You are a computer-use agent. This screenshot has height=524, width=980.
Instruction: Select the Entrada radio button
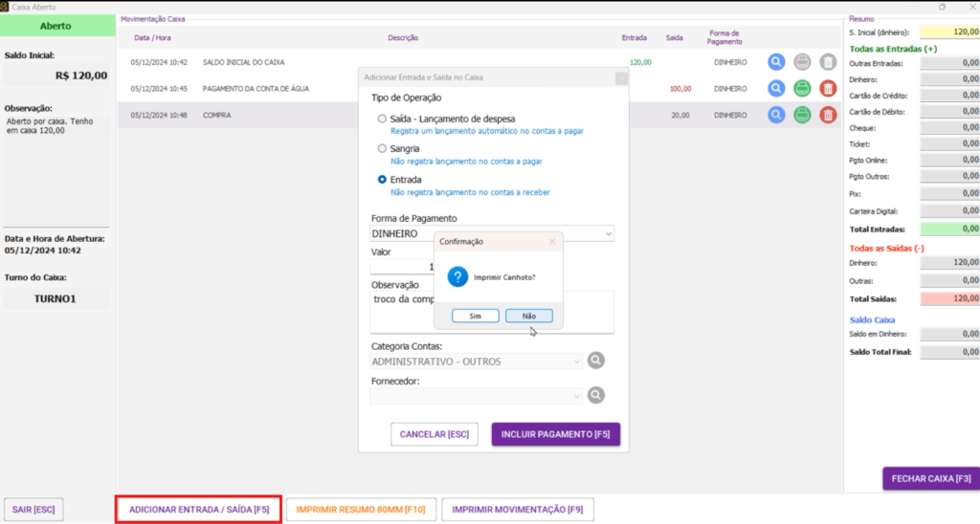tap(383, 179)
